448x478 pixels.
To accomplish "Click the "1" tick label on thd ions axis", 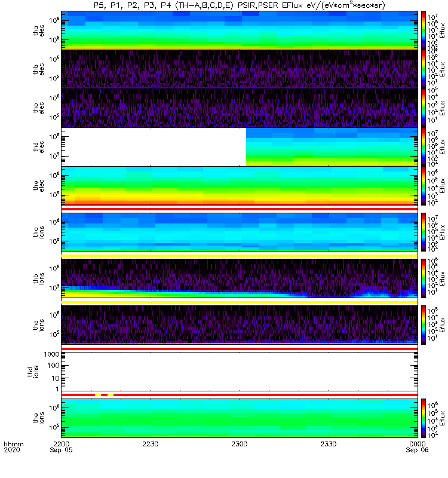I will [x=57, y=390].
